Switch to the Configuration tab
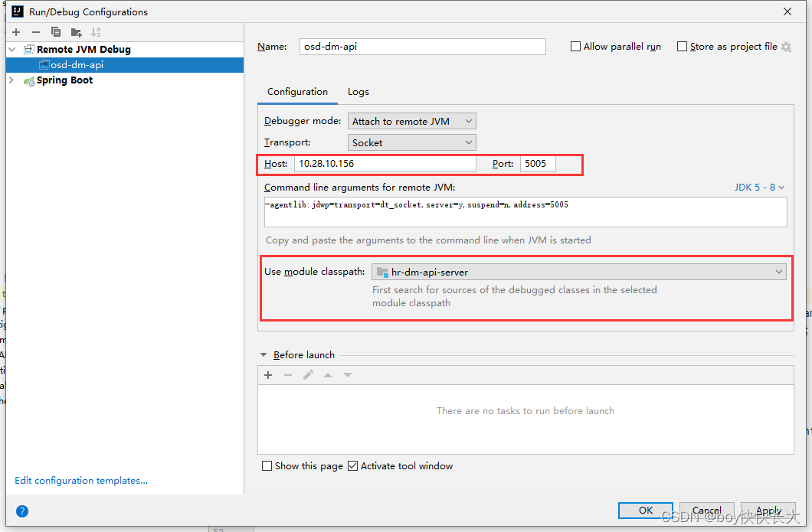Image resolution: width=812 pixels, height=532 pixels. coord(297,92)
